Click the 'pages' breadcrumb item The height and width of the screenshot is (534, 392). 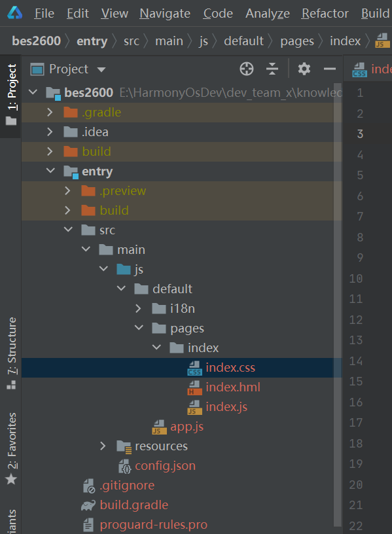297,41
